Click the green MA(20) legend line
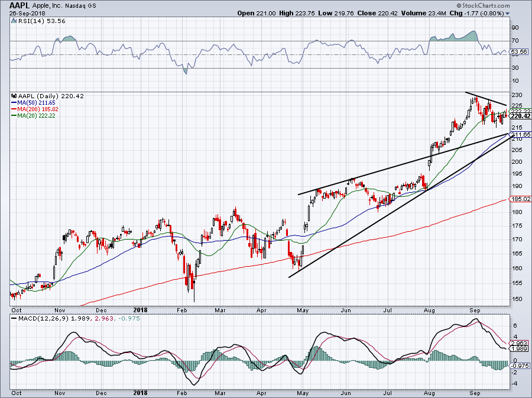The height and width of the screenshot is (398, 532). point(14,116)
